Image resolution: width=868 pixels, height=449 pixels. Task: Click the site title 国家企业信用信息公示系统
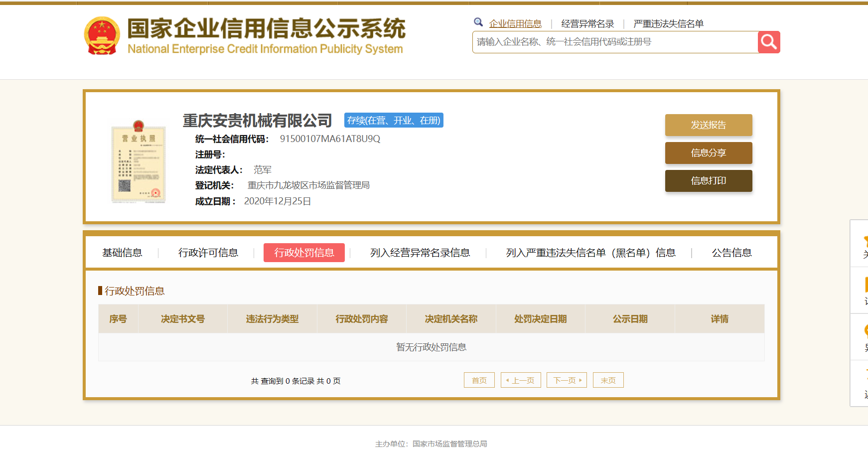pyautogui.click(x=266, y=28)
